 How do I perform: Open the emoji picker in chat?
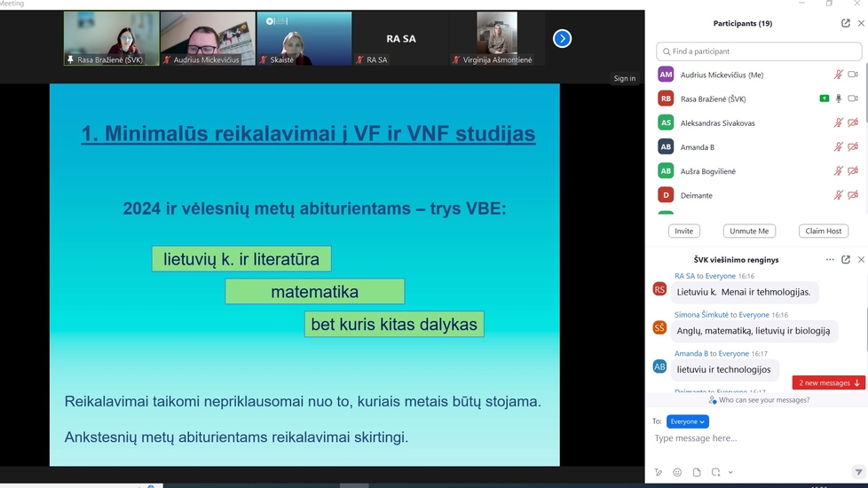(x=677, y=472)
